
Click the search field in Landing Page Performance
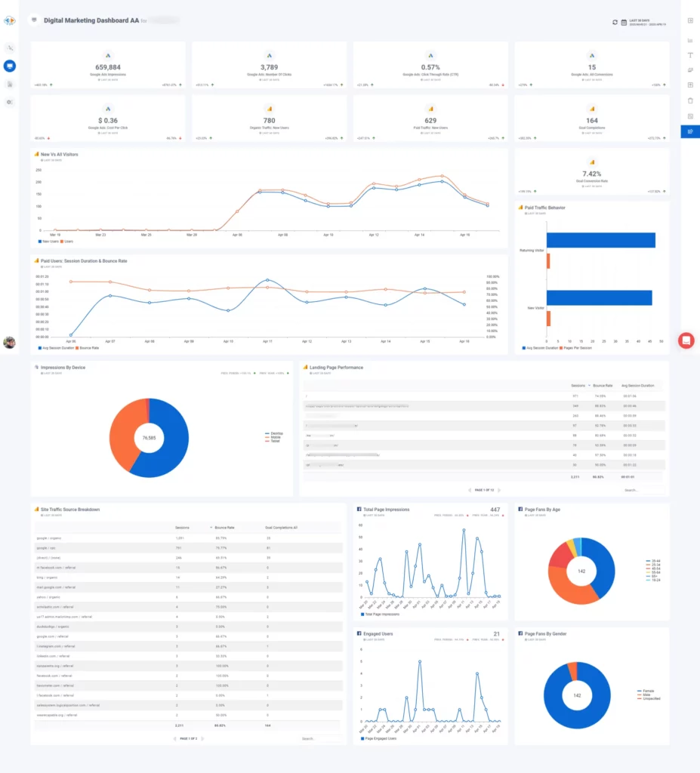click(643, 490)
